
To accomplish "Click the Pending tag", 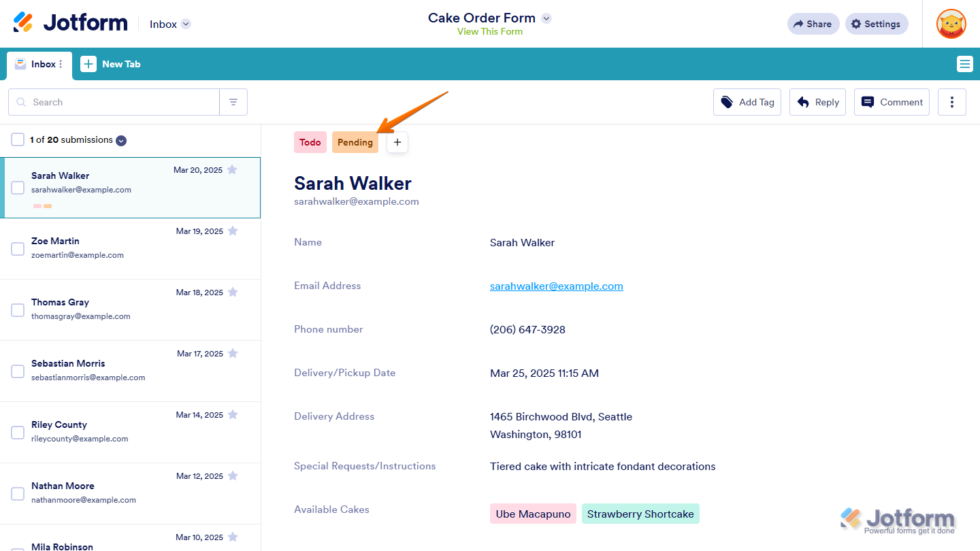I will 355,142.
